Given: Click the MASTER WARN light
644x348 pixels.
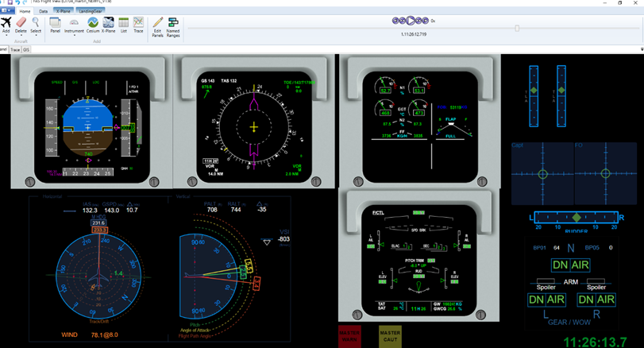Looking at the screenshot, I should 349,336.
